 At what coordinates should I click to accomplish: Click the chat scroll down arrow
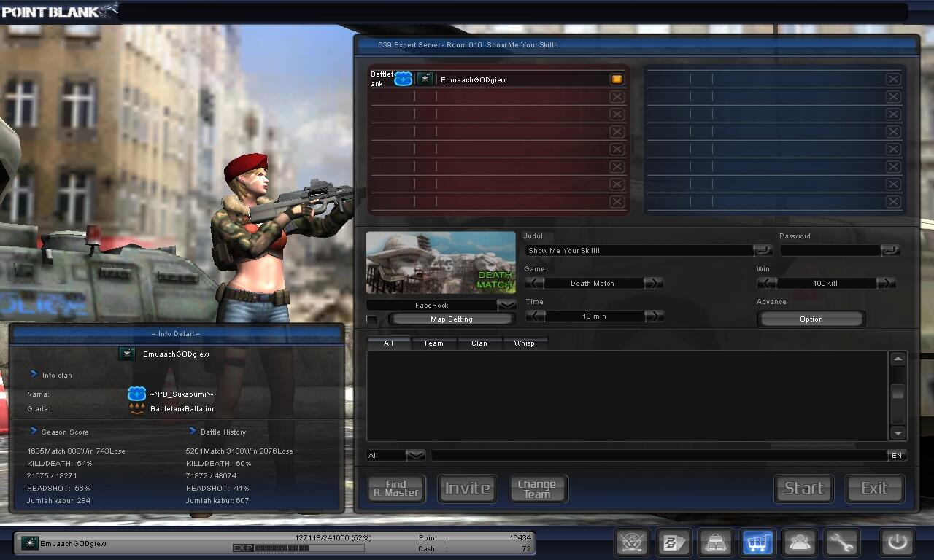[x=898, y=432]
